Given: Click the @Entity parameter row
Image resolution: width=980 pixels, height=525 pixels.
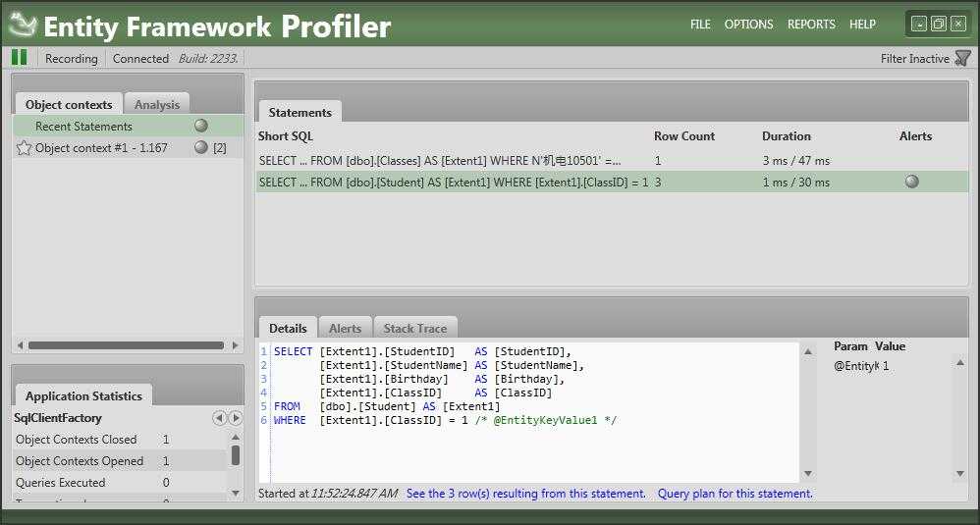Looking at the screenshot, I should tap(861, 366).
